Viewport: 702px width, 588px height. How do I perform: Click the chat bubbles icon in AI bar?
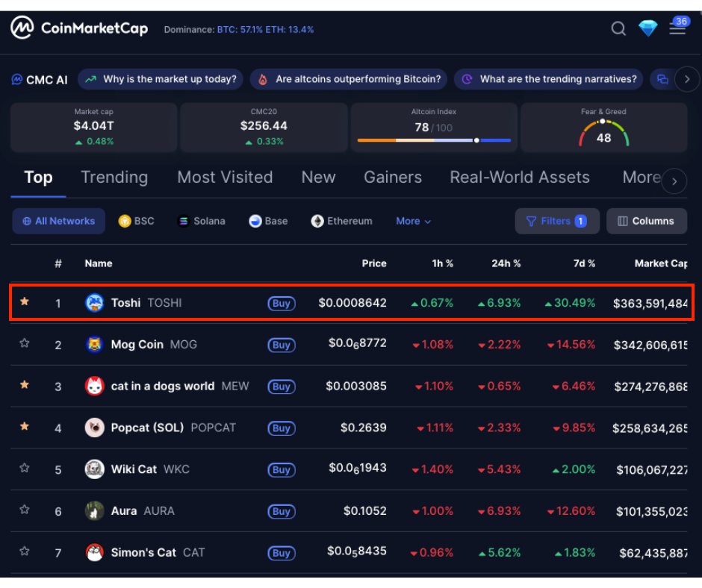tap(662, 80)
